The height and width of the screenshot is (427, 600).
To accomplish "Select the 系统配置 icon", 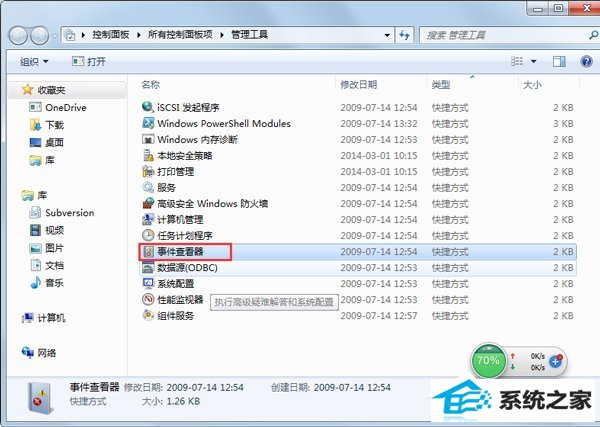I will click(148, 284).
